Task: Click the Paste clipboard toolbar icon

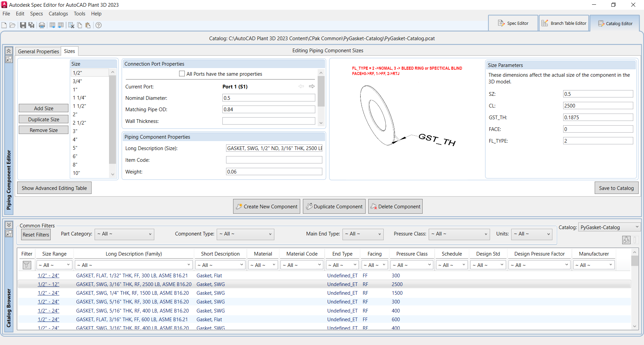Action: click(x=88, y=25)
